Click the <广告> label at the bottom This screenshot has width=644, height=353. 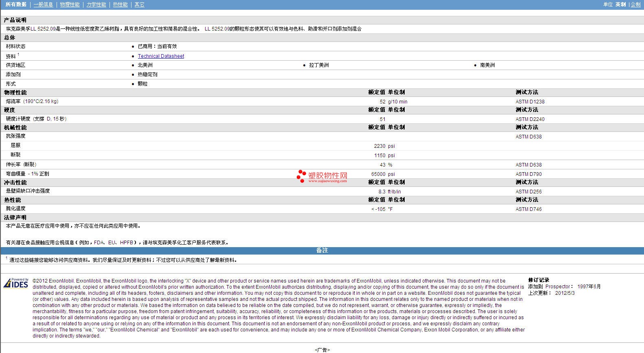tap(322, 350)
